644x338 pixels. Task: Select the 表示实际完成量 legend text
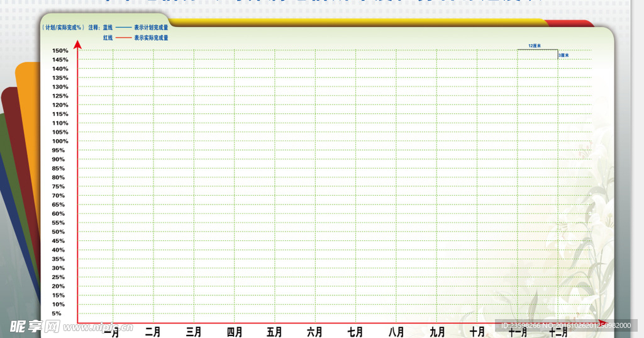pos(151,37)
